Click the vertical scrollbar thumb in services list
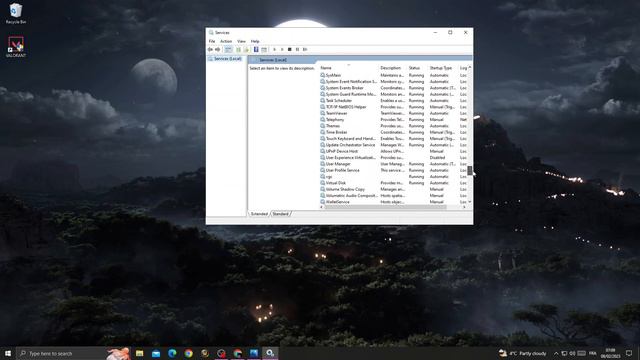Screen dimensions: 640x360 pos(470,171)
